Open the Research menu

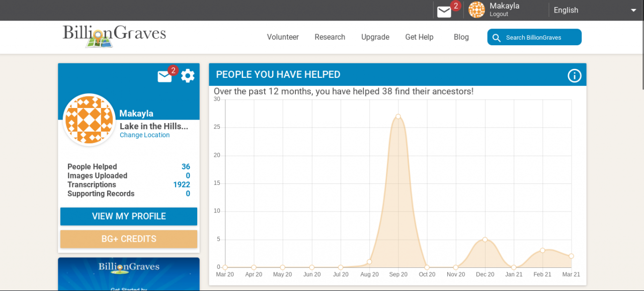(330, 37)
